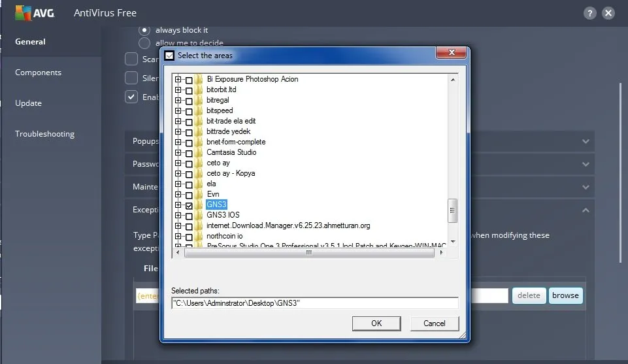
Task: Select the bitorbit.ltd folder name
Action: pyautogui.click(x=222, y=90)
